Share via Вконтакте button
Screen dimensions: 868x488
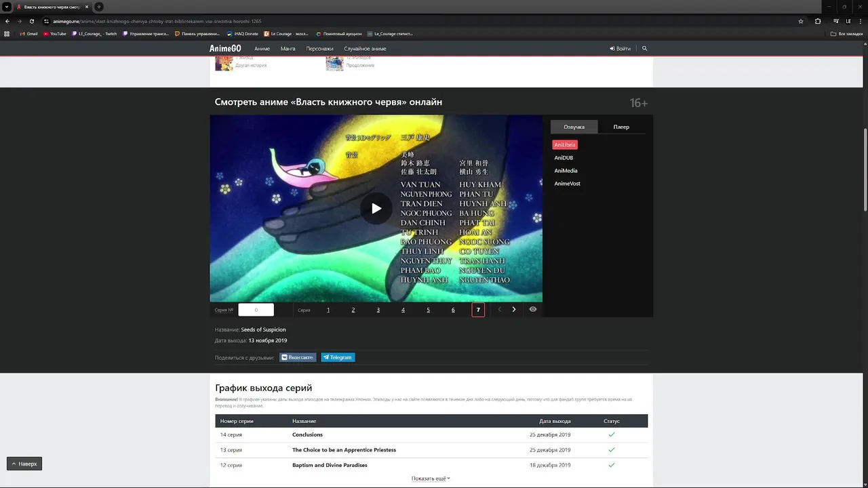(298, 357)
